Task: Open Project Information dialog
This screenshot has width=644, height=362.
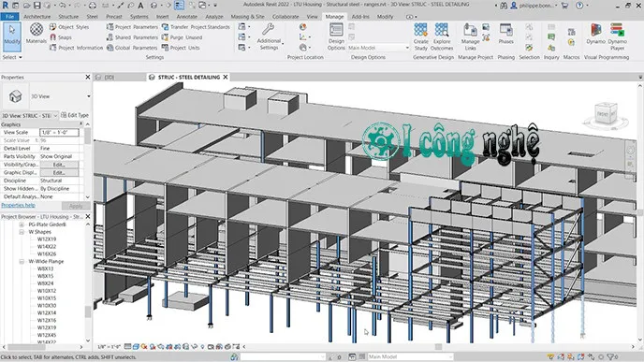Action: (x=76, y=48)
